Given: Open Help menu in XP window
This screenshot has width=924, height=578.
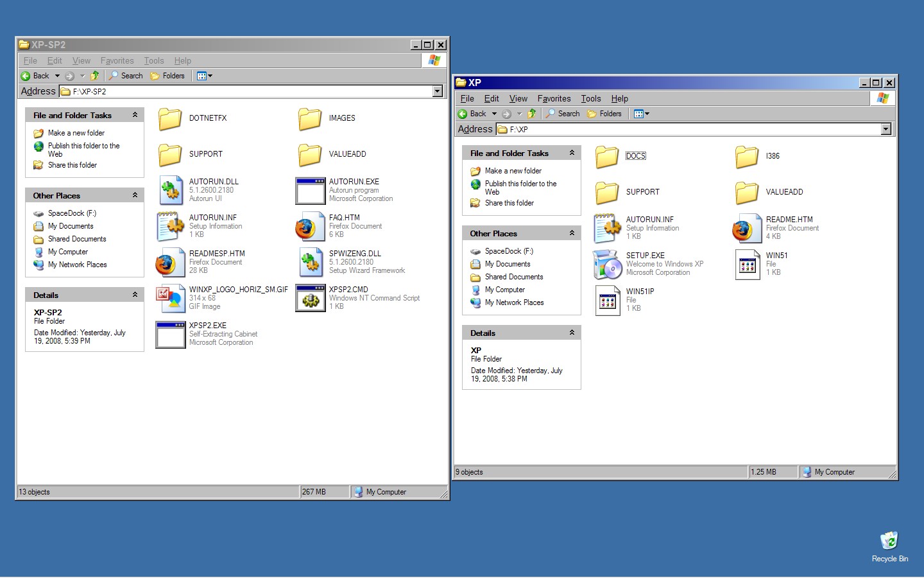Looking at the screenshot, I should click(619, 98).
